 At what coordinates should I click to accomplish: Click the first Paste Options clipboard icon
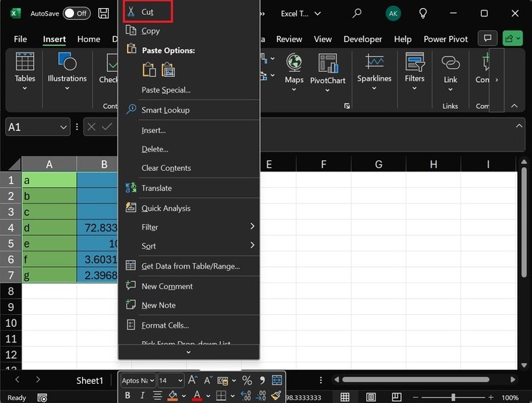click(149, 70)
